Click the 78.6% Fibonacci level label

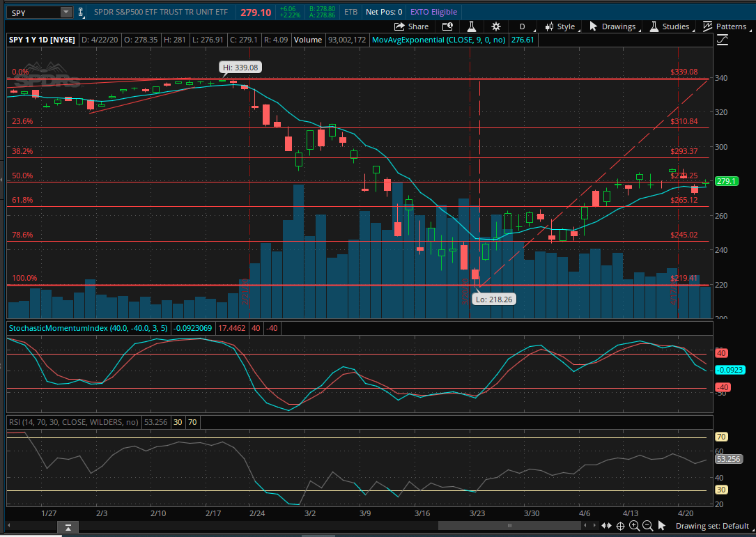pyautogui.click(x=23, y=235)
